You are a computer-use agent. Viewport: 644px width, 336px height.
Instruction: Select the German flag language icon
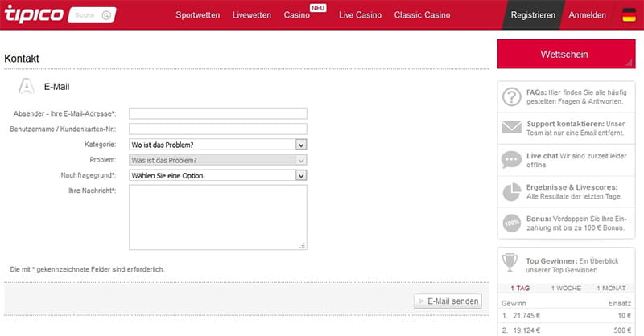629,14
